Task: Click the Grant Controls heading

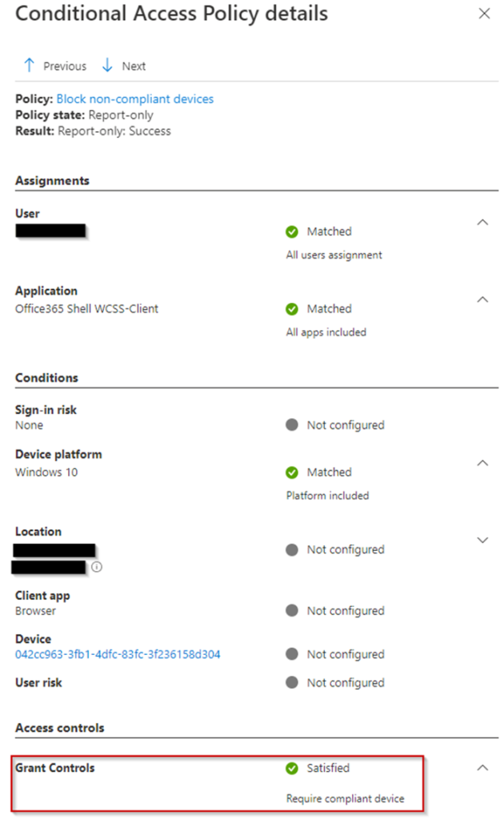Action: coord(54,768)
